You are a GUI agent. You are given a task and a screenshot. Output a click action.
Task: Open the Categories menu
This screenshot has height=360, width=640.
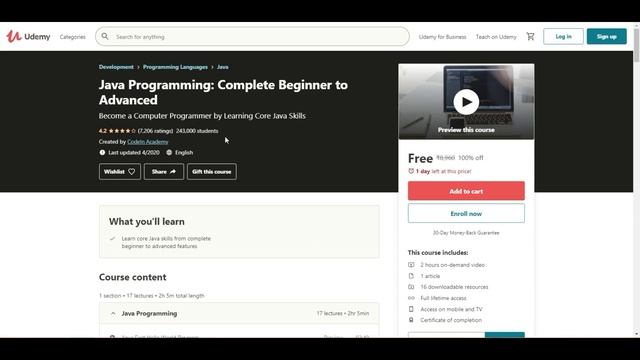[x=73, y=37]
